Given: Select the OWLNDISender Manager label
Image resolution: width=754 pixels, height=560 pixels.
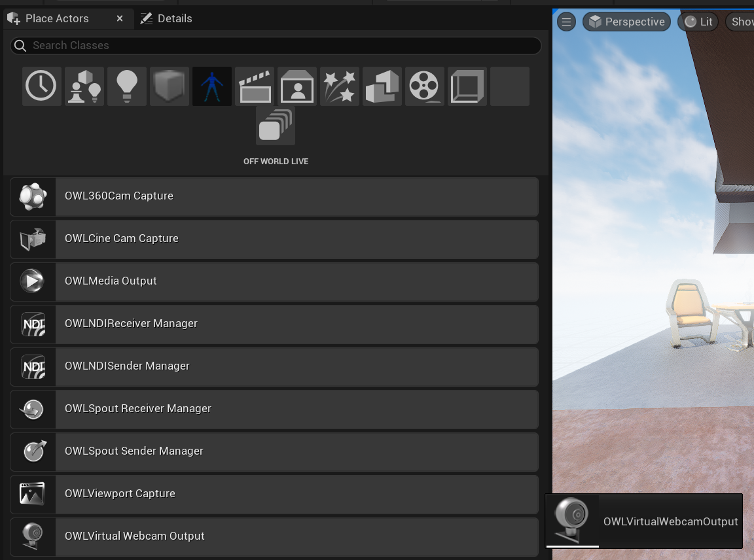Looking at the screenshot, I should click(128, 366).
